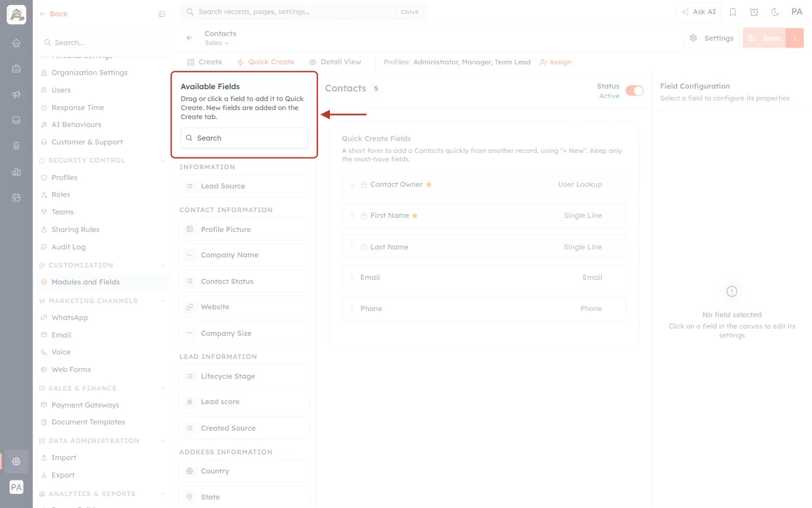This screenshot has width=812, height=508.
Task: Open the briefcase icon in left rail
Action: [x=16, y=68]
